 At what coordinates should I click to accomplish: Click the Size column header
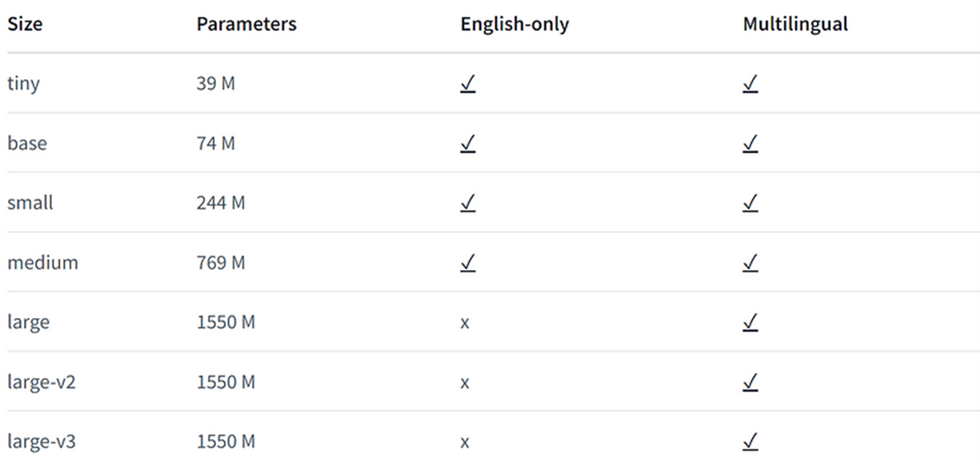[x=25, y=24]
